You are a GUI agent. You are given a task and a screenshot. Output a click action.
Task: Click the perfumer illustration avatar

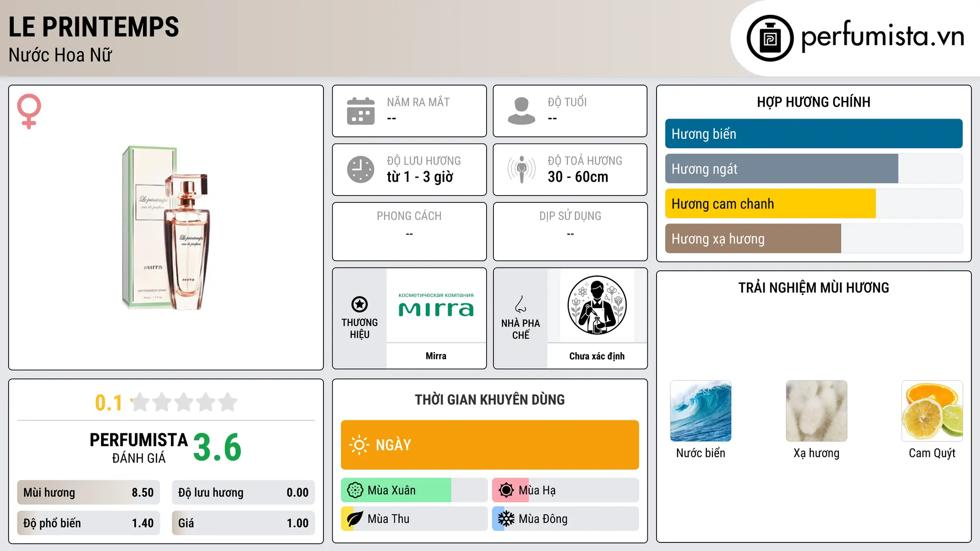coord(597,305)
